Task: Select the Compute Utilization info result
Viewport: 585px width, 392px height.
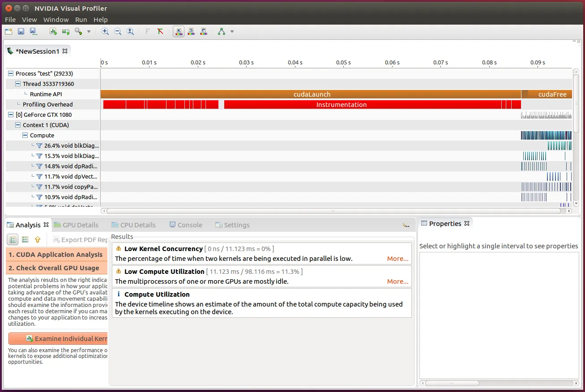Action: (x=261, y=303)
